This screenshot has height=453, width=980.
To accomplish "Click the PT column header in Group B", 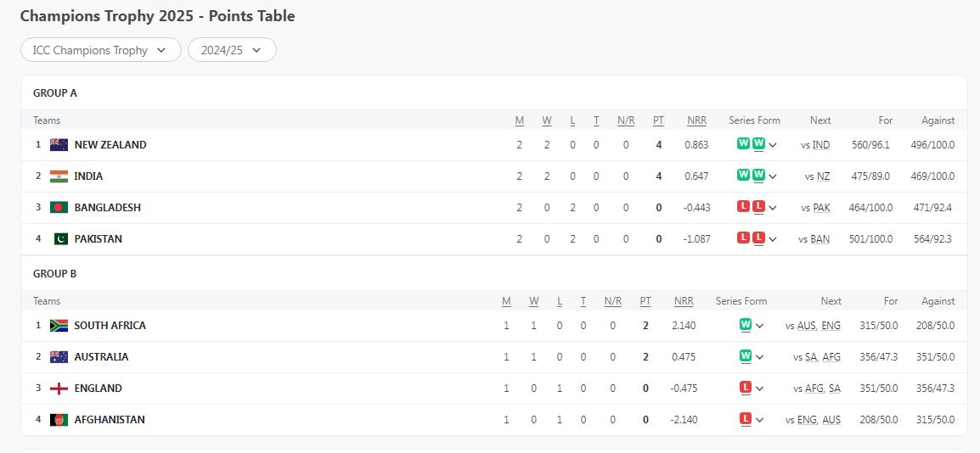I will [645, 301].
